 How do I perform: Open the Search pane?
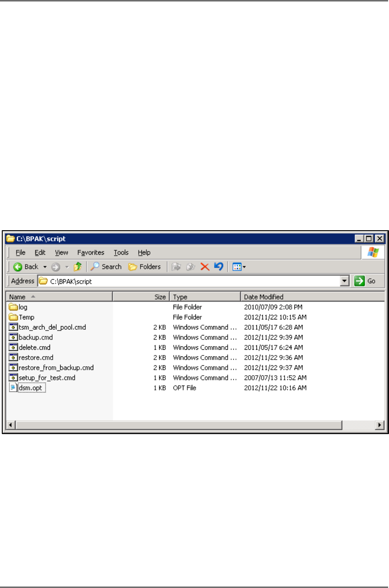tap(106, 267)
